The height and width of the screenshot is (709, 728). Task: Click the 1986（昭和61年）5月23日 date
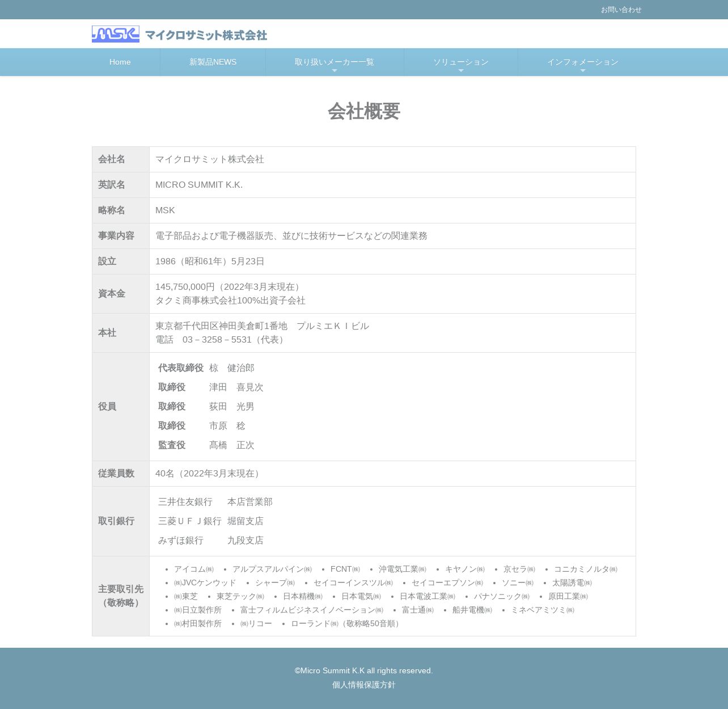[210, 261]
